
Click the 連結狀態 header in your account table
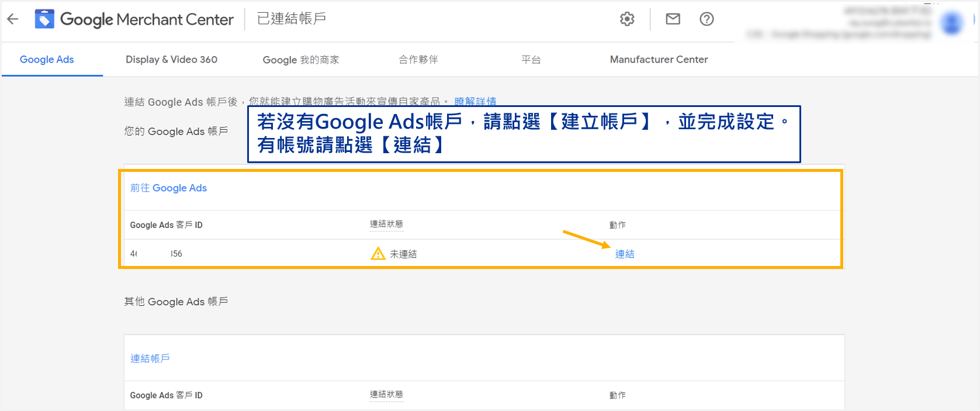point(386,224)
